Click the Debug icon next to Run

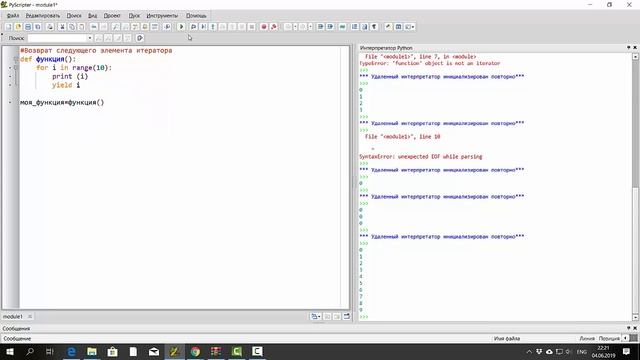[x=193, y=27]
